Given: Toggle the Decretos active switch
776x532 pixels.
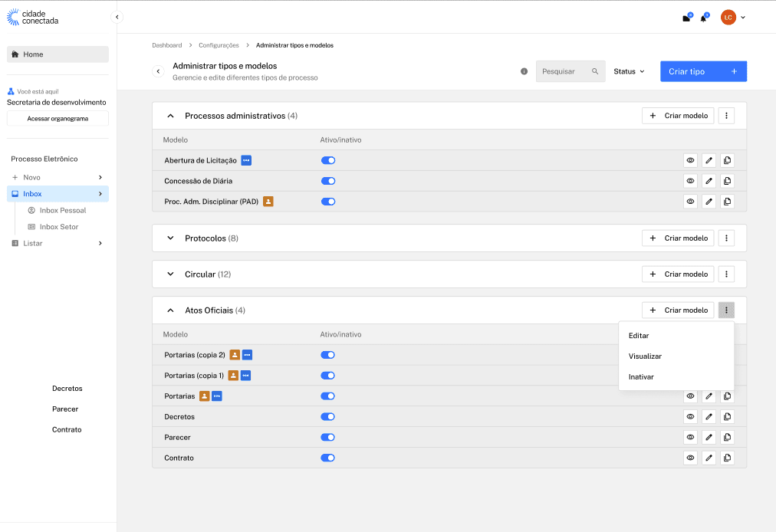Looking at the screenshot, I should point(328,417).
